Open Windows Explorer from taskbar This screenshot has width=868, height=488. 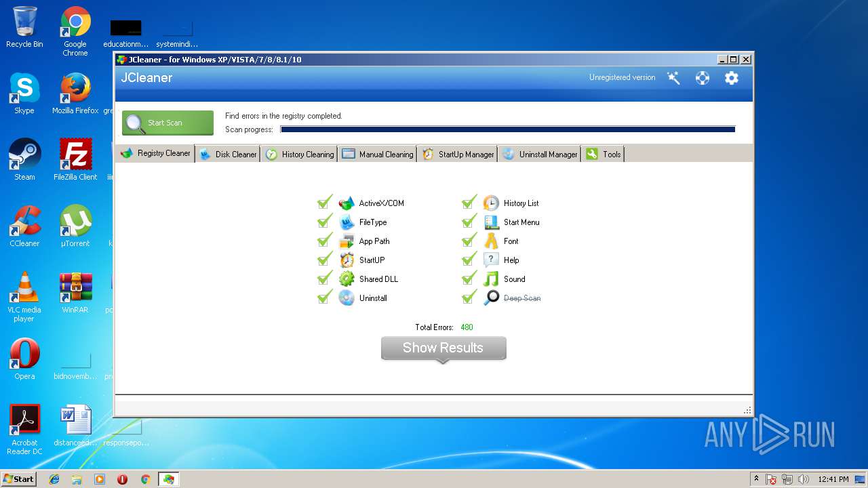[x=77, y=479]
